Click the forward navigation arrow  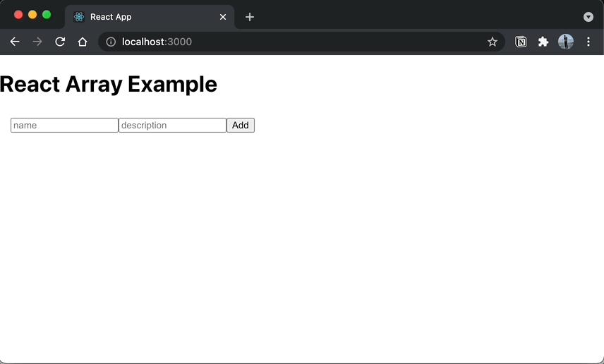tap(37, 42)
